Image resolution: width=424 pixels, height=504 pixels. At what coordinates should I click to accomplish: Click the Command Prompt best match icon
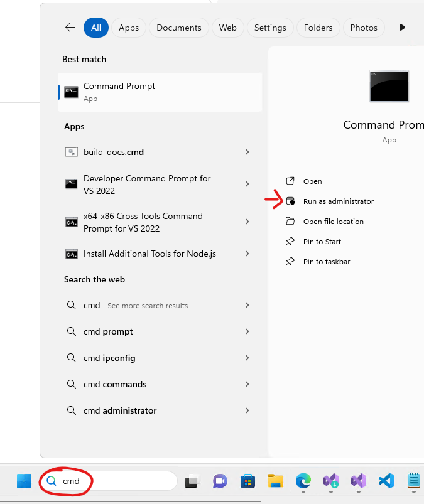click(x=71, y=92)
